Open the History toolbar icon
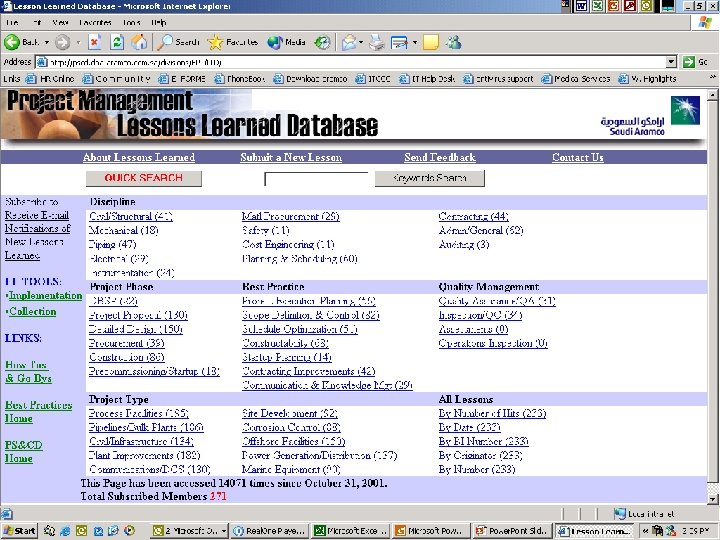Screen dimensions: 720x540 tap(322, 43)
